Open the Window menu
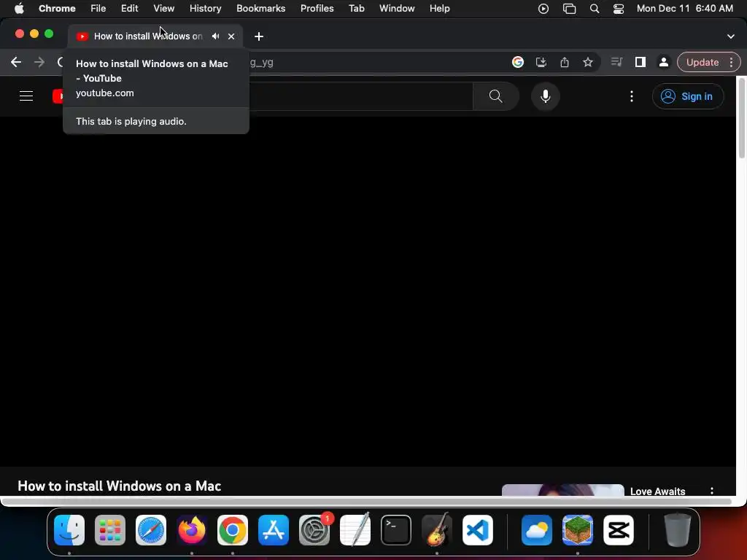Image resolution: width=747 pixels, height=560 pixels. pos(397,9)
